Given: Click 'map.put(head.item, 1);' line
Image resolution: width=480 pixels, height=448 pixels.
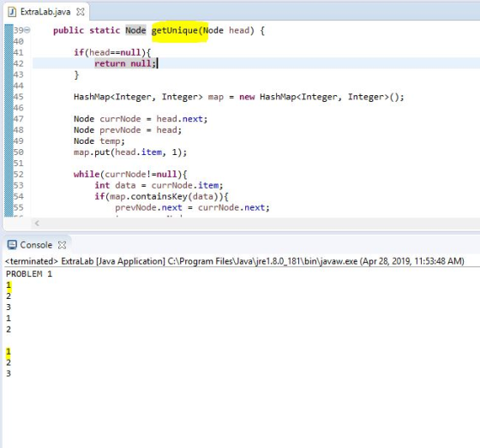Looking at the screenshot, I should tap(130, 152).
